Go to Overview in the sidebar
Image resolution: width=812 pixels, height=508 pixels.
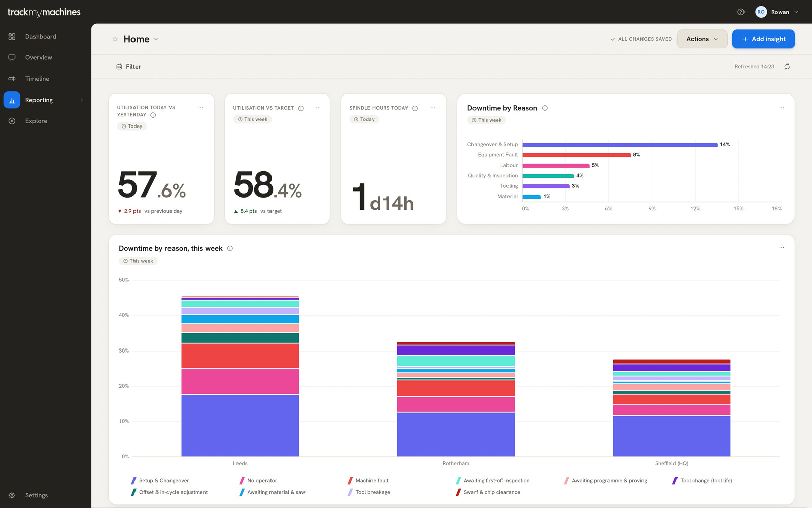[x=46, y=57]
